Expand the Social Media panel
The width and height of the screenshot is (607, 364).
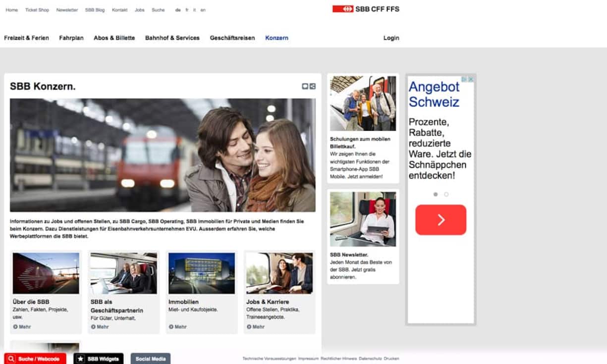[151, 359]
